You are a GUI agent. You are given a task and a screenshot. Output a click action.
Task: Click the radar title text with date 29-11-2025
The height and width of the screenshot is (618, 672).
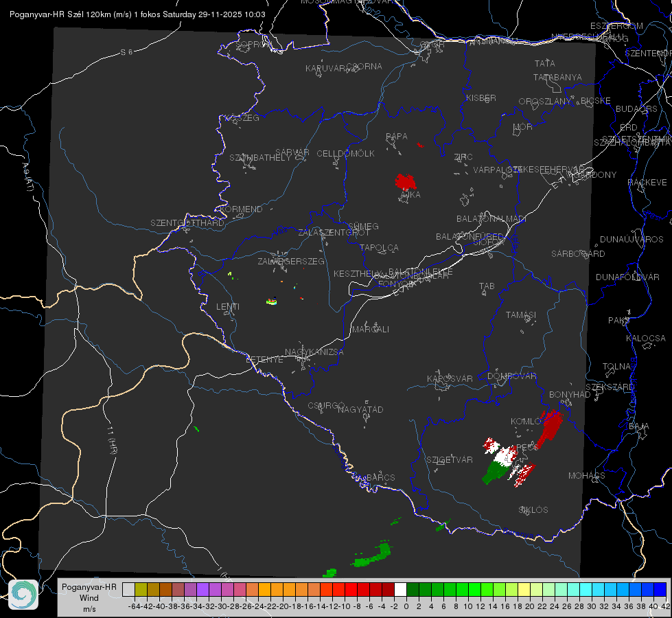tap(137, 14)
